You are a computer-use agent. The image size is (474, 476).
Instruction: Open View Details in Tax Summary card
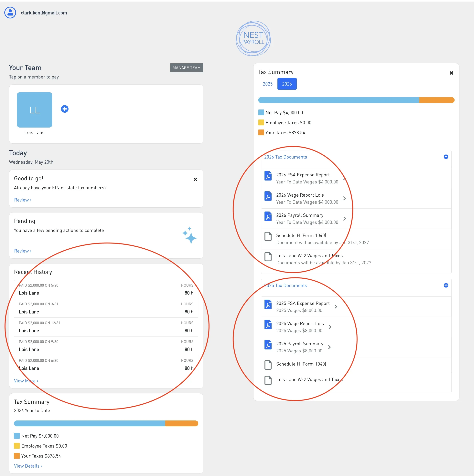[28, 466]
